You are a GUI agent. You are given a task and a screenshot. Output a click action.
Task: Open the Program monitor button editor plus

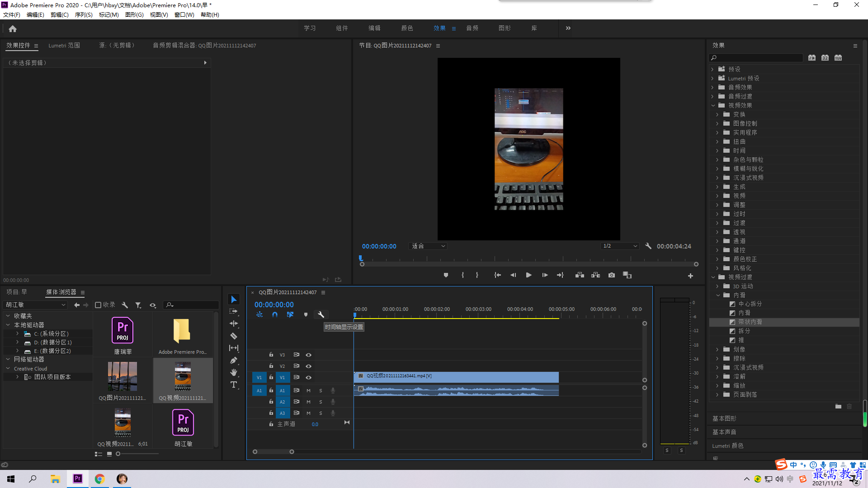click(x=690, y=276)
